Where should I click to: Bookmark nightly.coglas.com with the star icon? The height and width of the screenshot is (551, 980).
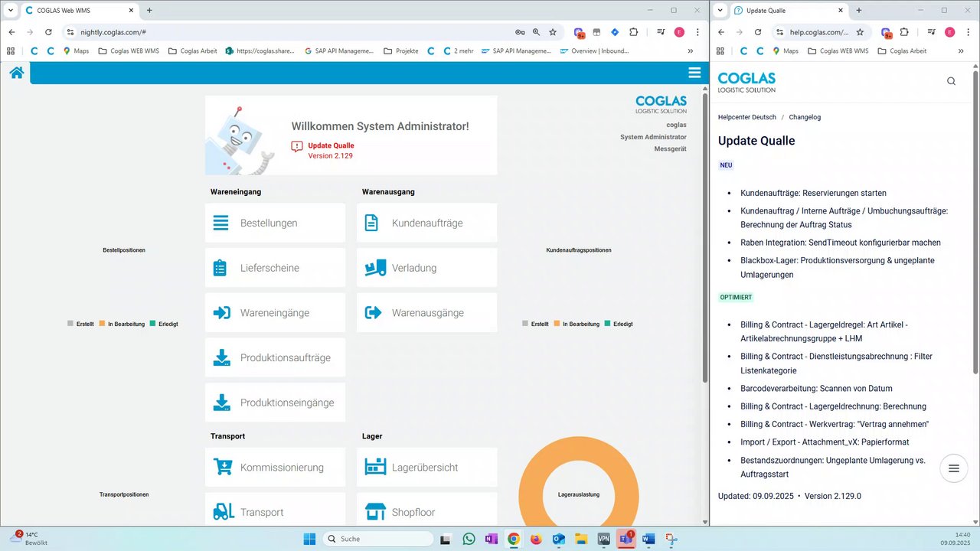point(553,32)
